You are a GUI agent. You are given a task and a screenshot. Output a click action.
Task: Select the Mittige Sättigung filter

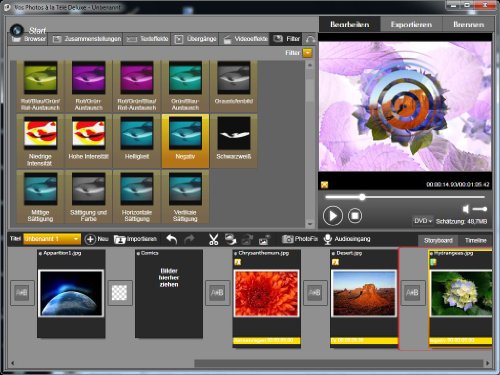(40, 196)
